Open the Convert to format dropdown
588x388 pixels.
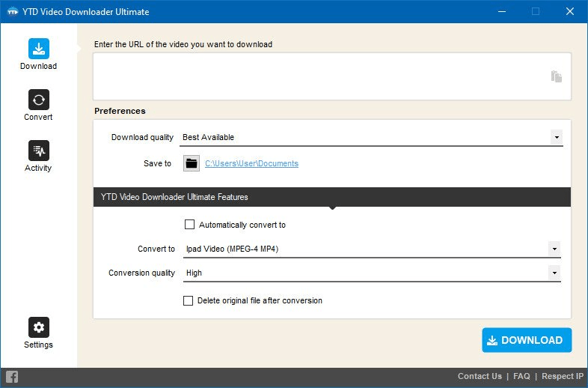coord(554,249)
